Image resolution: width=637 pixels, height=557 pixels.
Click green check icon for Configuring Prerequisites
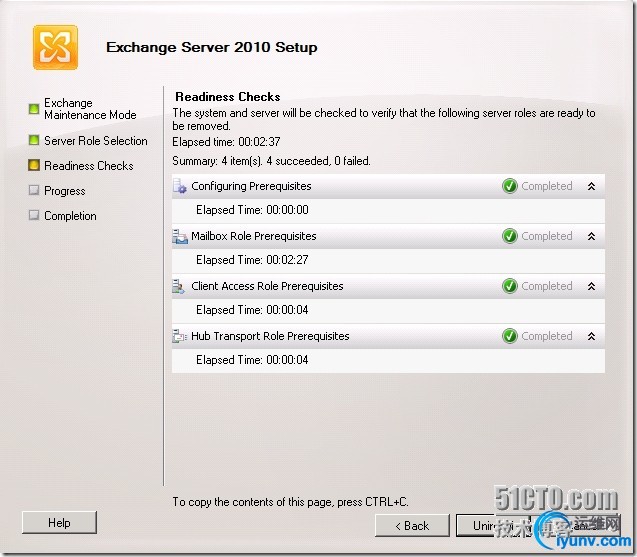pyautogui.click(x=509, y=186)
